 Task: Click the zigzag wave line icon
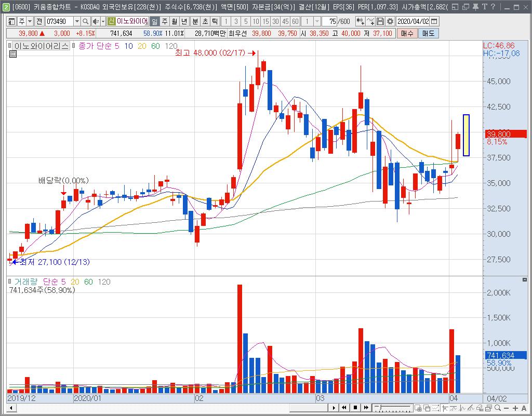pyautogui.click(x=462, y=408)
